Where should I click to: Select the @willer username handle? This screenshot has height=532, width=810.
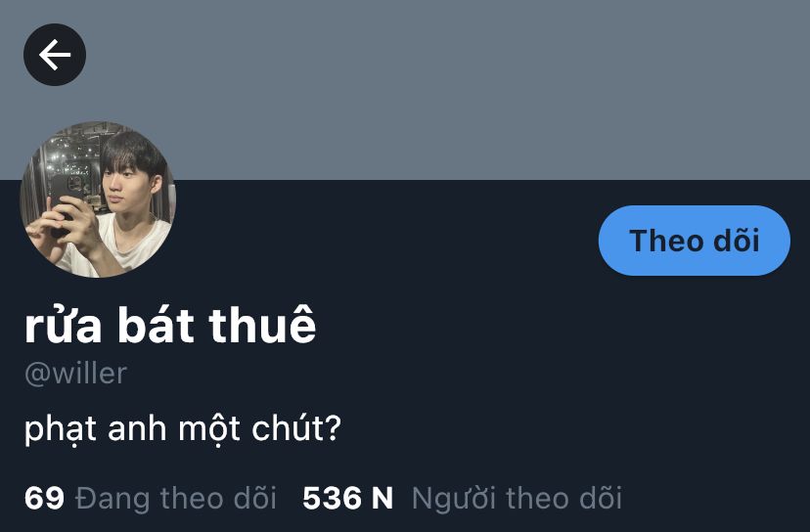click(x=76, y=374)
